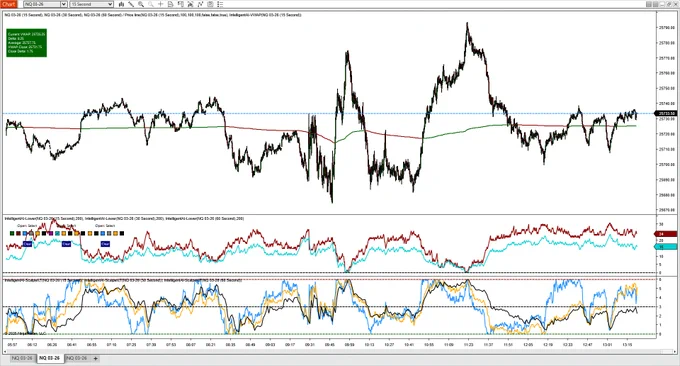
Task: Click the leftmost Clear button
Action: pos(27,244)
